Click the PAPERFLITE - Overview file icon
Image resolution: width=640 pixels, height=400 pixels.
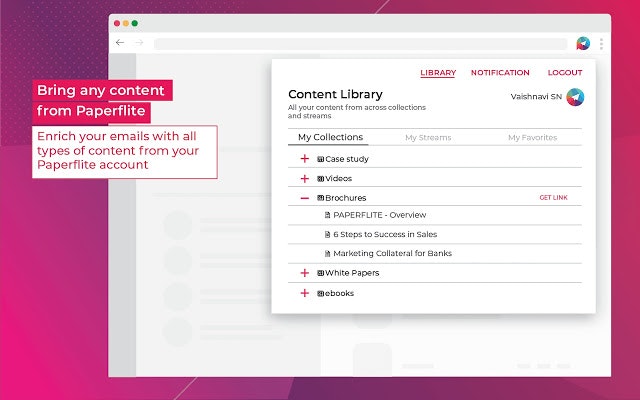327,215
